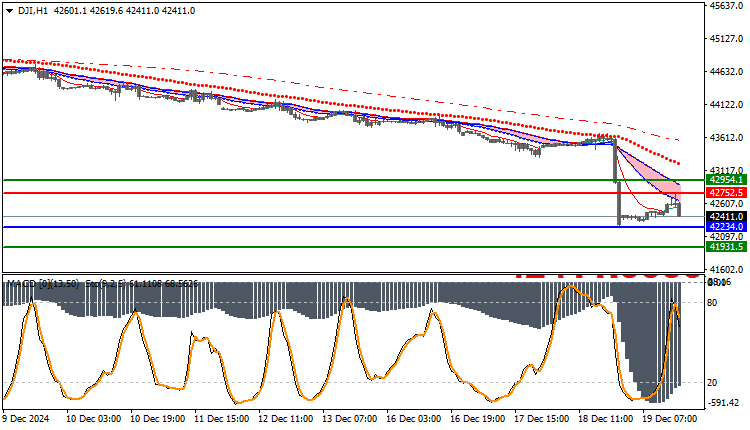Click the 11 Dec 15:00 time label
Image resolution: width=750 pixels, height=430 pixels.
click(221, 419)
